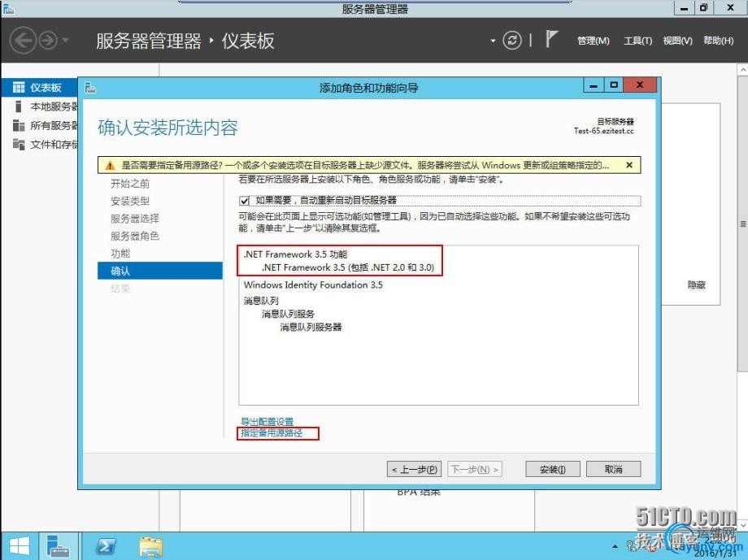This screenshot has height=560, width=748.
Task: Open the 管理(M) menu
Action: tap(593, 41)
